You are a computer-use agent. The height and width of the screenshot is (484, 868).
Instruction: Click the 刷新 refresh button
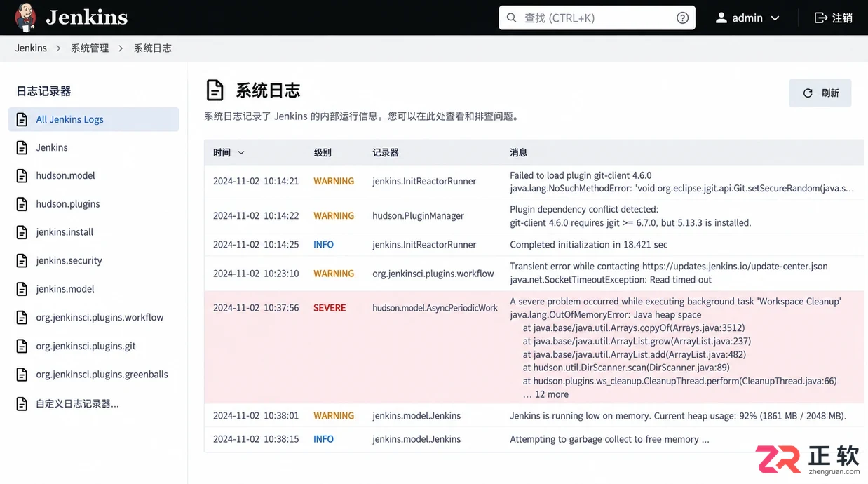(820, 93)
